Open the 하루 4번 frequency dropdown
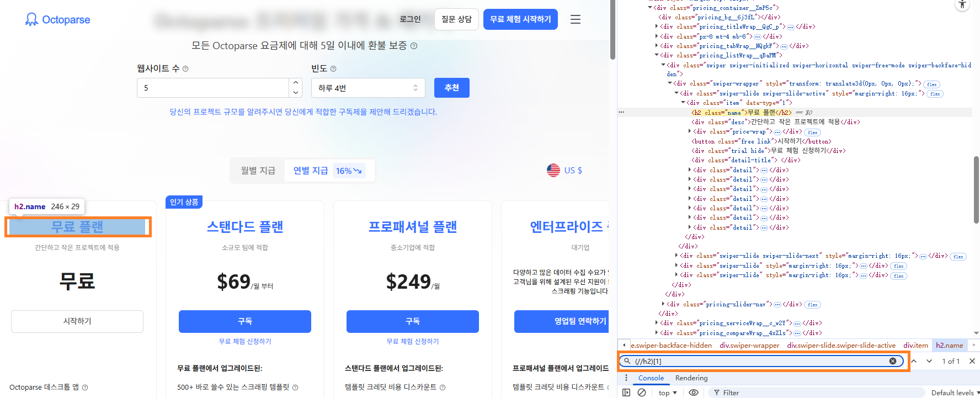980x398 pixels. click(368, 88)
